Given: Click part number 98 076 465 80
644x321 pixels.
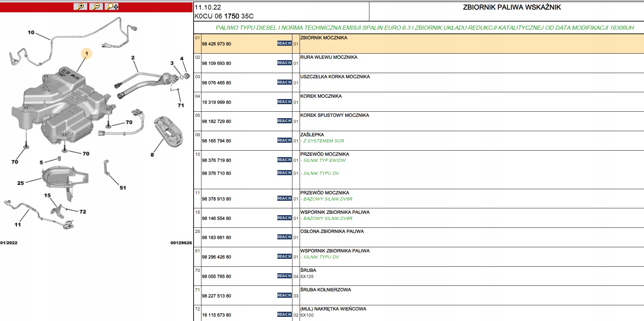Looking at the screenshot, I should pyautogui.click(x=216, y=83).
